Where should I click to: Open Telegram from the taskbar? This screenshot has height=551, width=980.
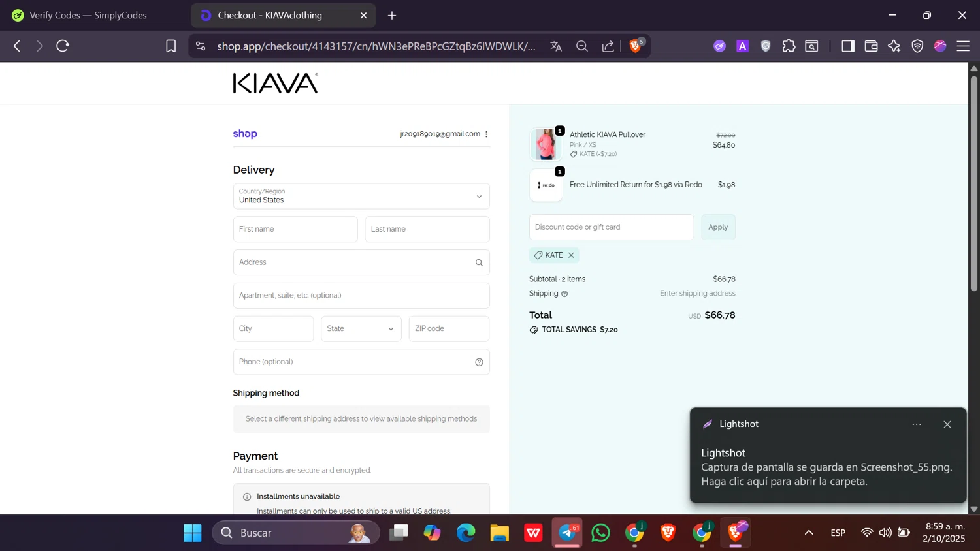point(567,533)
